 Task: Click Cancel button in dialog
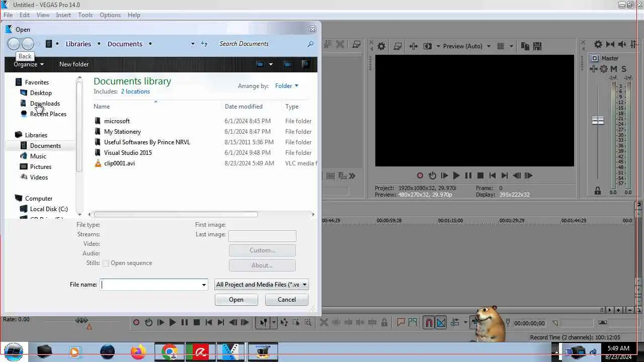tap(287, 300)
